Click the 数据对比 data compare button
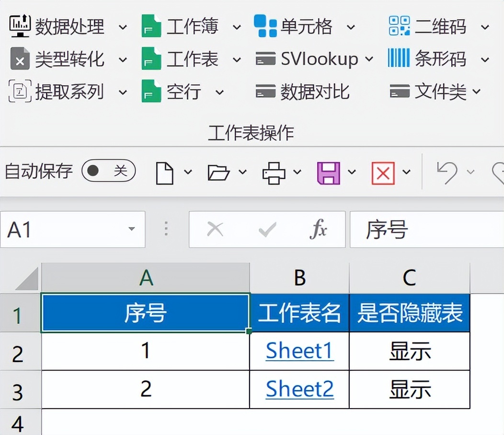 303,91
